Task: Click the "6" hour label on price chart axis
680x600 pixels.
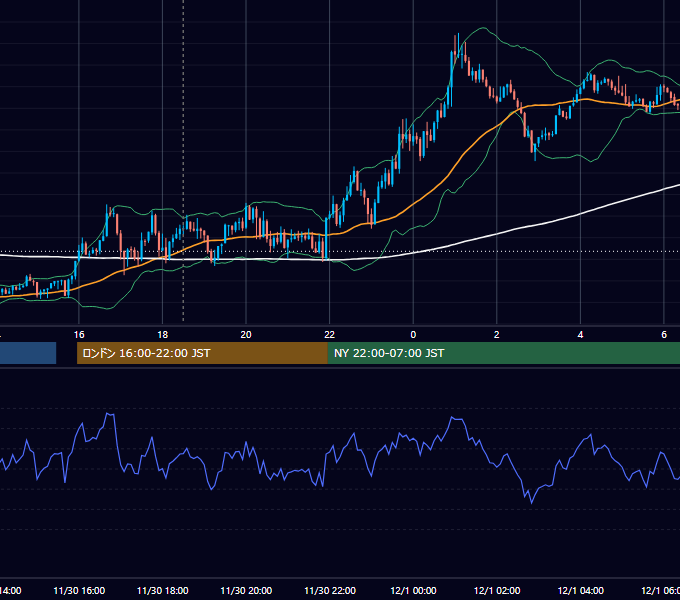Action: 664,334
